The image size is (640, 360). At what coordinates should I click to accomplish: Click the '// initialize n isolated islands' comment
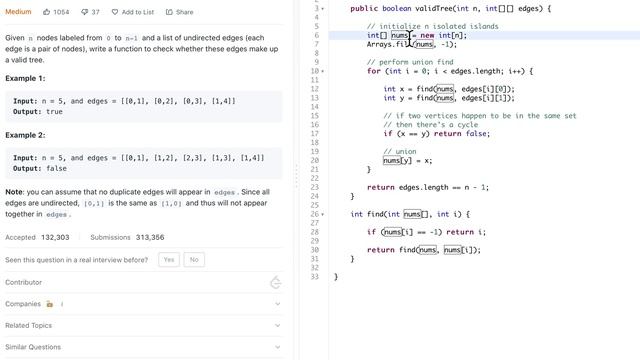click(x=433, y=26)
